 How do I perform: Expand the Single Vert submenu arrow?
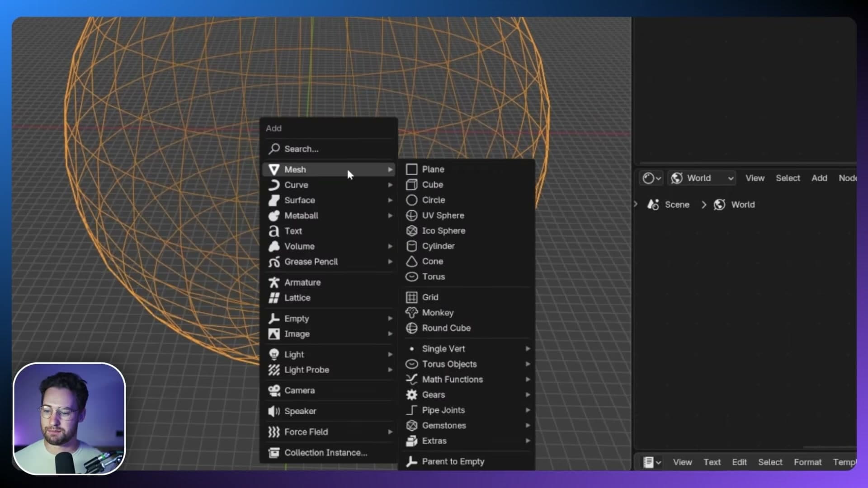tap(528, 349)
